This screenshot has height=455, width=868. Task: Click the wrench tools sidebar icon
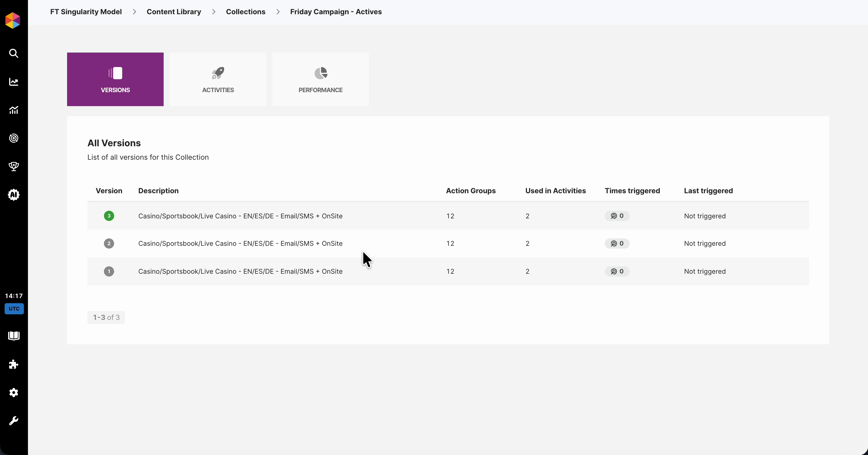click(x=13, y=421)
